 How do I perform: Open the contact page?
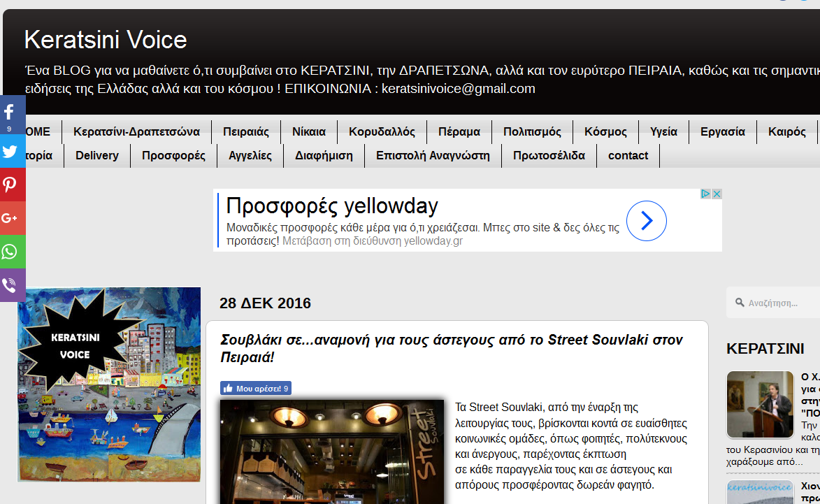pos(628,156)
